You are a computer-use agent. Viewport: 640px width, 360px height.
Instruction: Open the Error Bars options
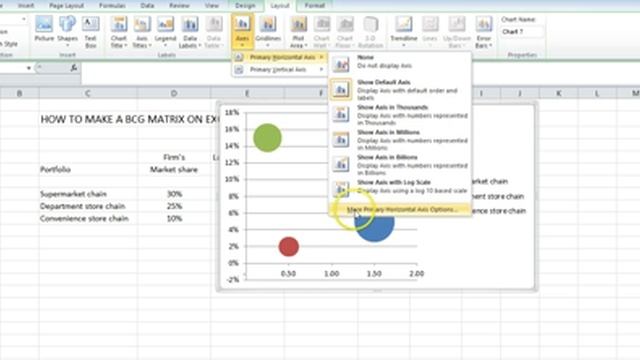tap(484, 32)
